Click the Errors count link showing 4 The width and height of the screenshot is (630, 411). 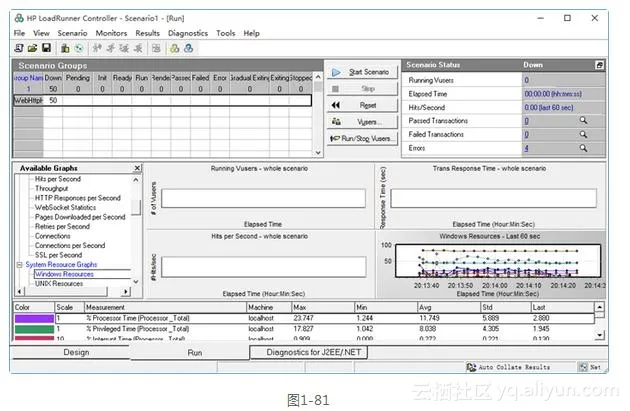click(526, 148)
